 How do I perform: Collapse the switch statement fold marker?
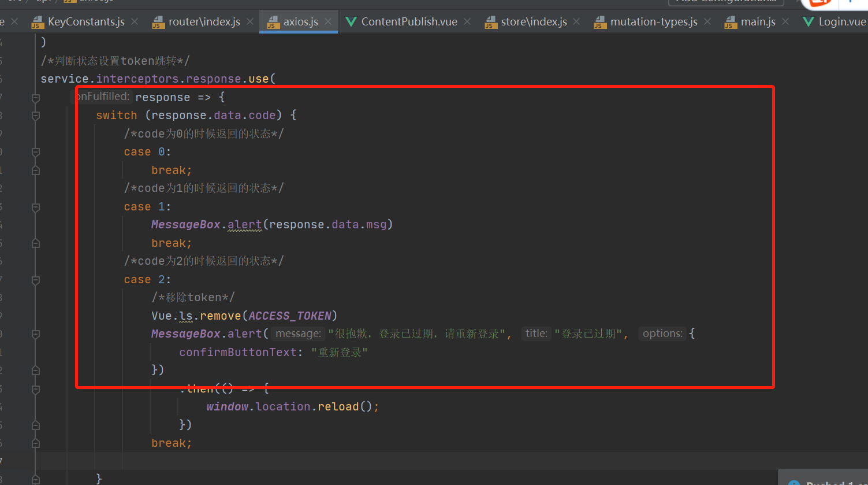[36, 116]
